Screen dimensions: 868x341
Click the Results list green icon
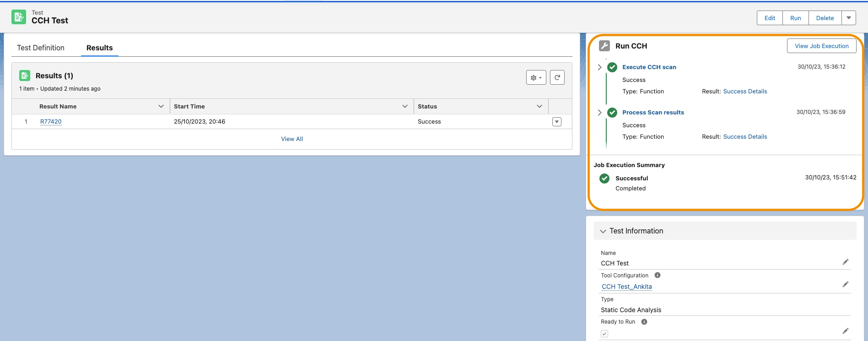tap(25, 76)
